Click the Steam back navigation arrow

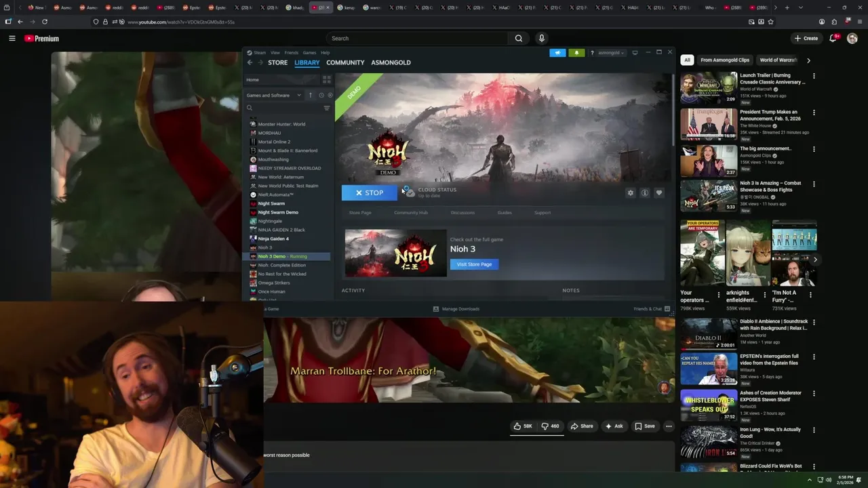click(250, 62)
